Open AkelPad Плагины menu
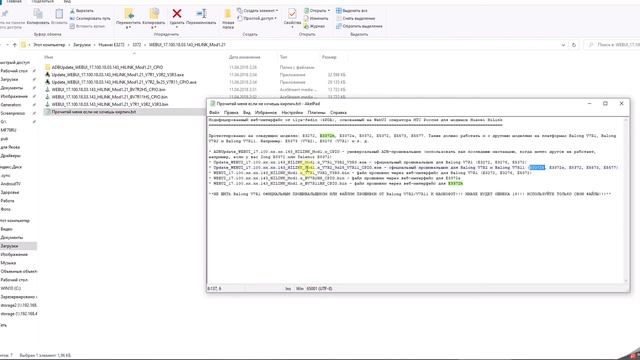640x360 pixels. 316,113
